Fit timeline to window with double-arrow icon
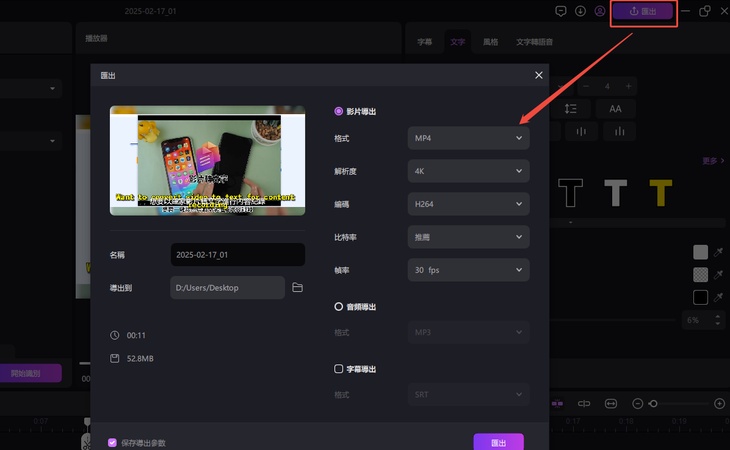Screen dimensions: 730x450 click(611, 403)
